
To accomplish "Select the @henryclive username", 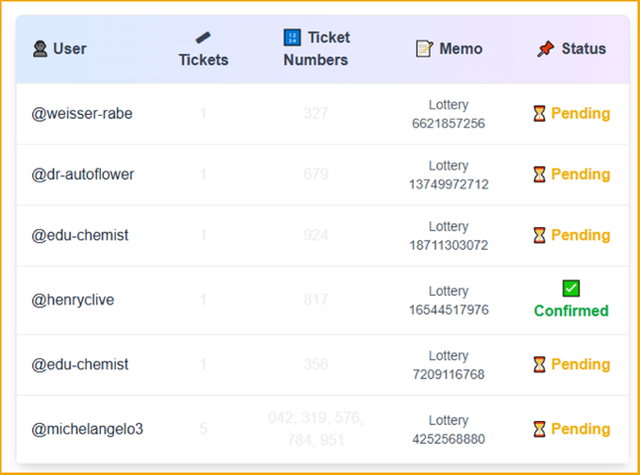I will pyautogui.click(x=73, y=300).
